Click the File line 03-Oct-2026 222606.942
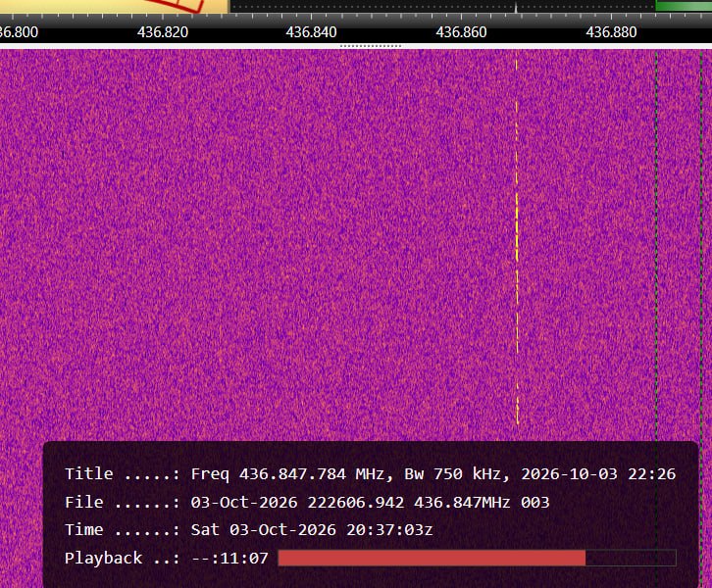Image resolution: width=712 pixels, height=588 pixels. click(x=307, y=502)
